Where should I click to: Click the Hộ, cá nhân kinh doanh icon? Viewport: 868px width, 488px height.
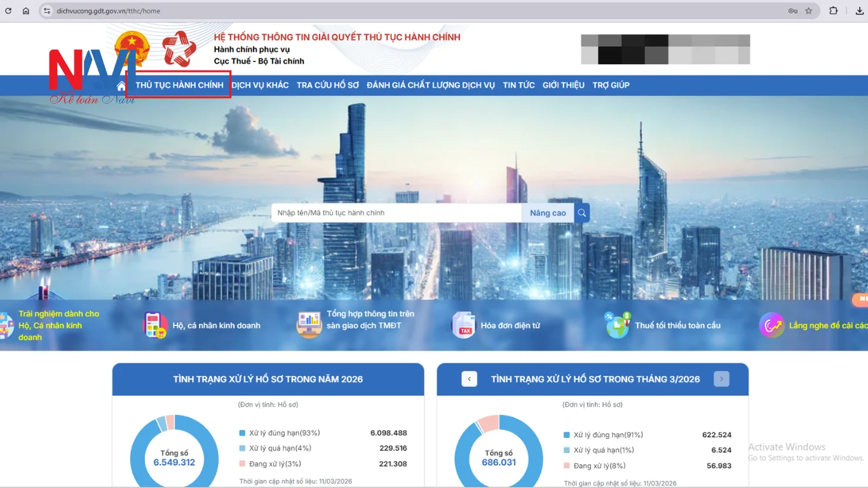(156, 325)
